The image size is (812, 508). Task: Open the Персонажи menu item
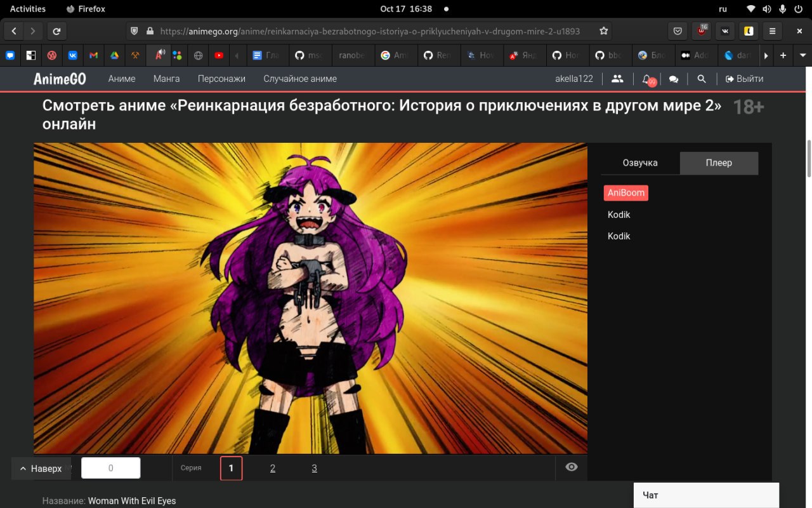(221, 79)
